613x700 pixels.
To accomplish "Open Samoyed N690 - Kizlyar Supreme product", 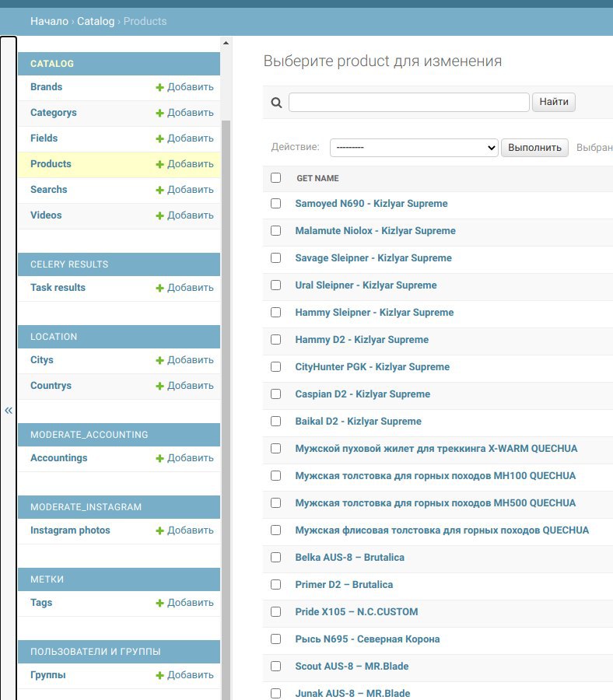I will (371, 204).
